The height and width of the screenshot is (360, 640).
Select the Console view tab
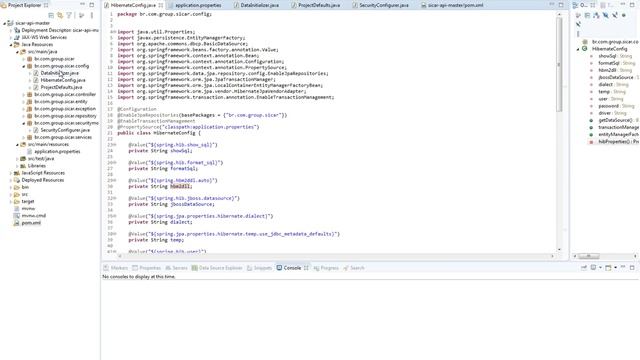tap(292, 268)
